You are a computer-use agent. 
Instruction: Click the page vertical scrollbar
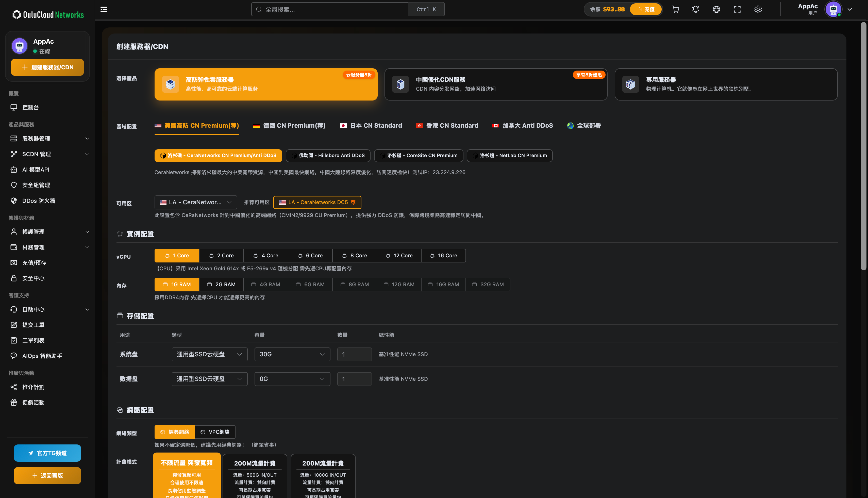[x=863, y=146]
